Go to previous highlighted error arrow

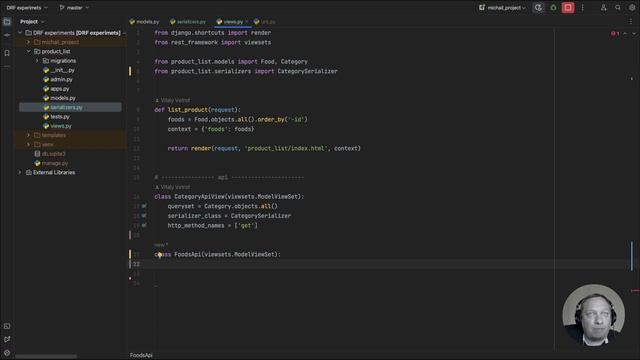pyautogui.click(x=625, y=33)
